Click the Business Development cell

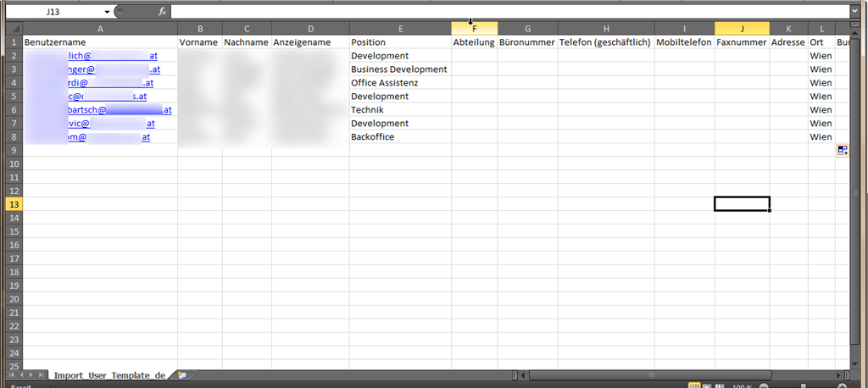coord(400,69)
